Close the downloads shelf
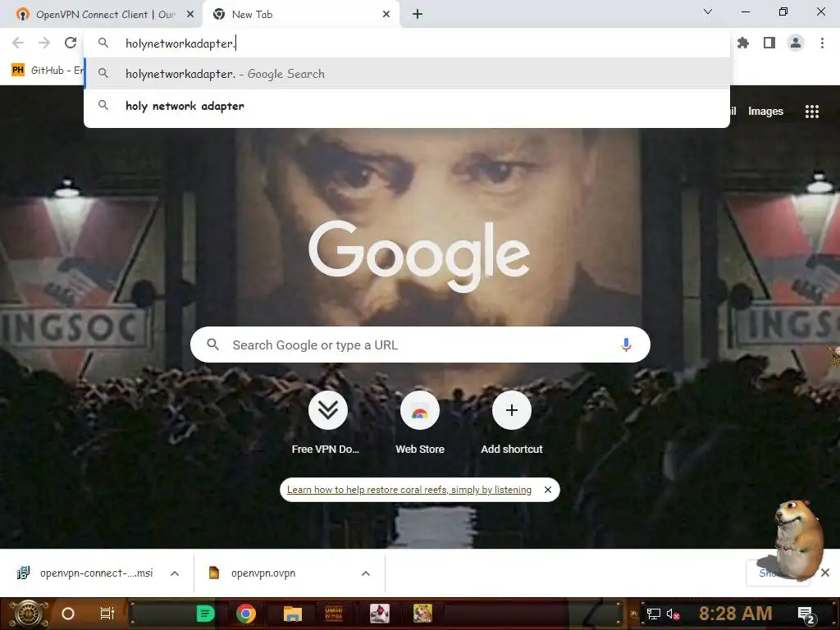The height and width of the screenshot is (630, 840). click(x=825, y=573)
